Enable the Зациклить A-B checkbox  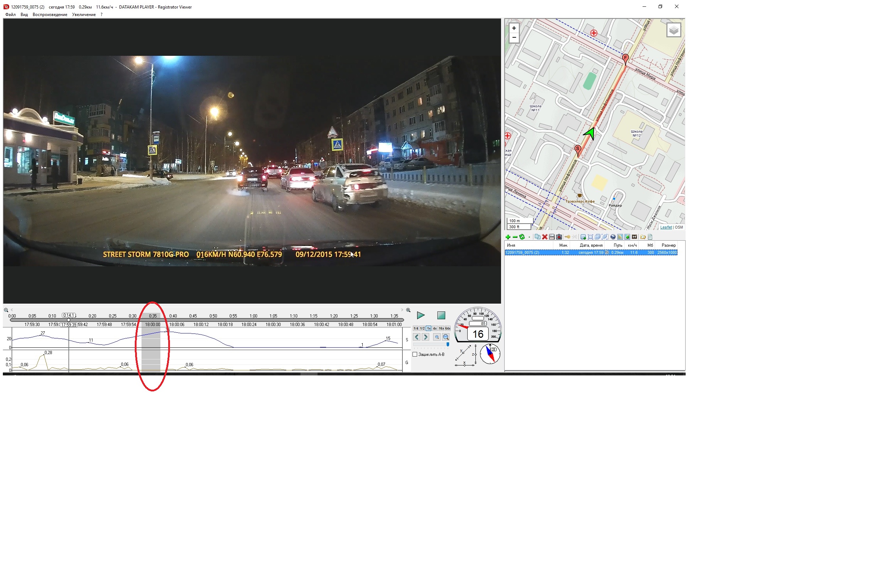pyautogui.click(x=415, y=354)
